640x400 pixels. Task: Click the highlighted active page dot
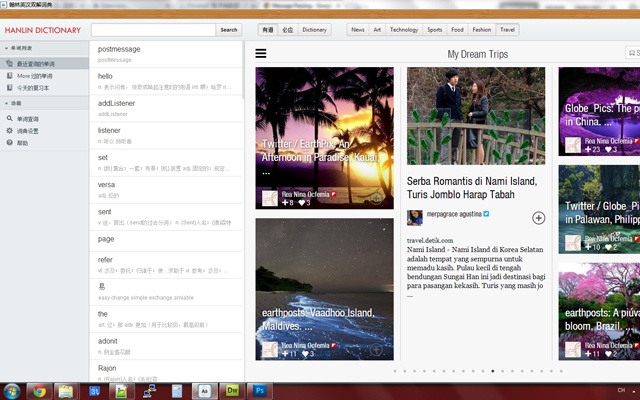[x=493, y=371]
